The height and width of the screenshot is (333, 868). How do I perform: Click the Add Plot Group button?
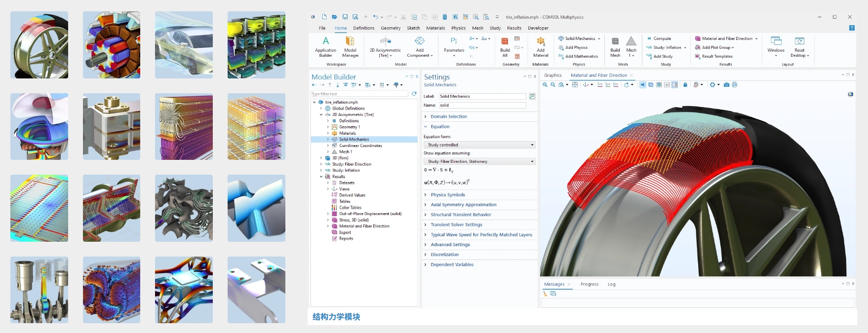[x=714, y=47]
